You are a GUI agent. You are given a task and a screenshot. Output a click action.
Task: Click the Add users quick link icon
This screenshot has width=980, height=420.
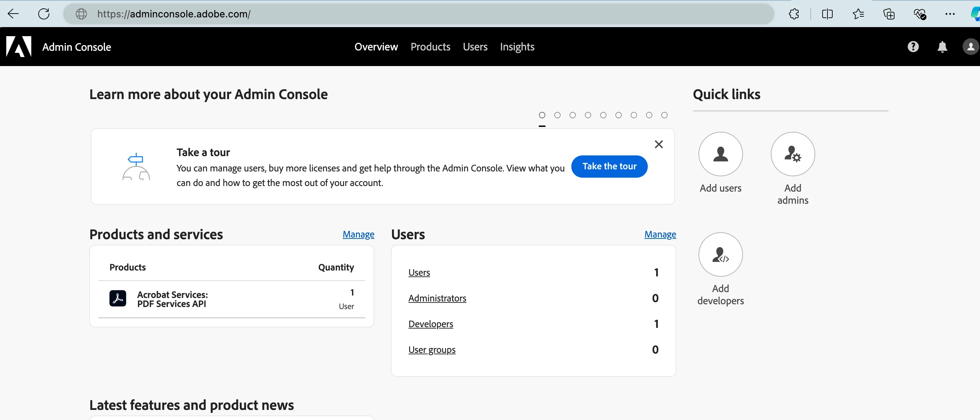click(x=720, y=154)
